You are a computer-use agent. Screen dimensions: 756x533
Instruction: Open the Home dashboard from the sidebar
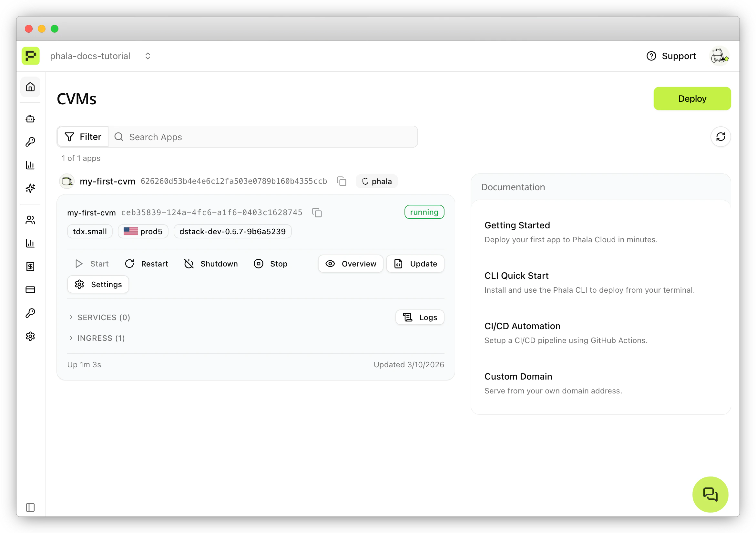[30, 87]
